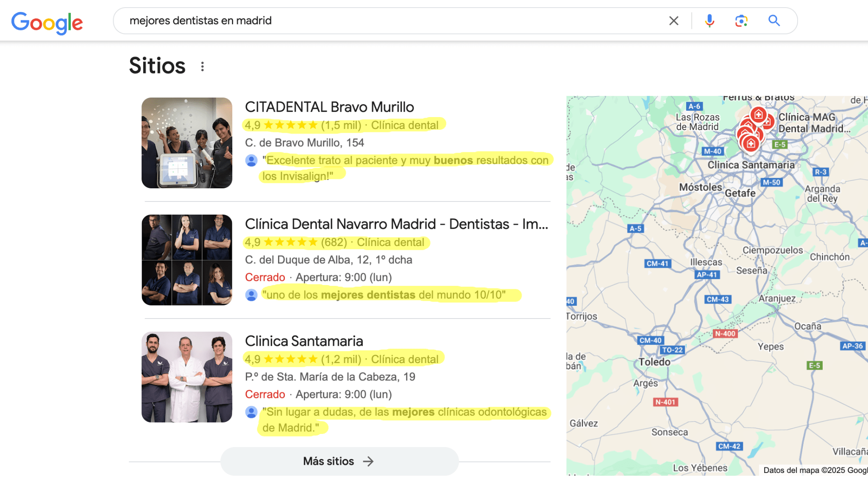Viewport: 868px width, 481px height.
Task: Click CITADENTAL rating 4,9 (1,5 mil) line
Action: tap(342, 125)
